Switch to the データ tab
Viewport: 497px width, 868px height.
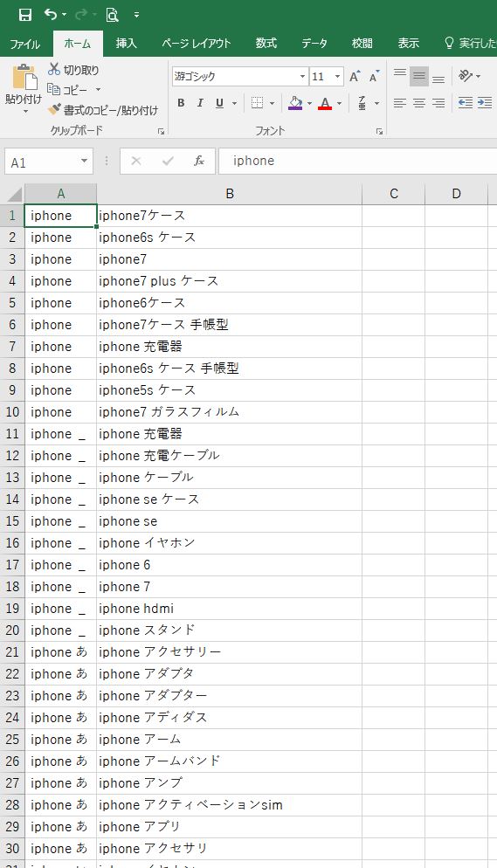point(314,43)
